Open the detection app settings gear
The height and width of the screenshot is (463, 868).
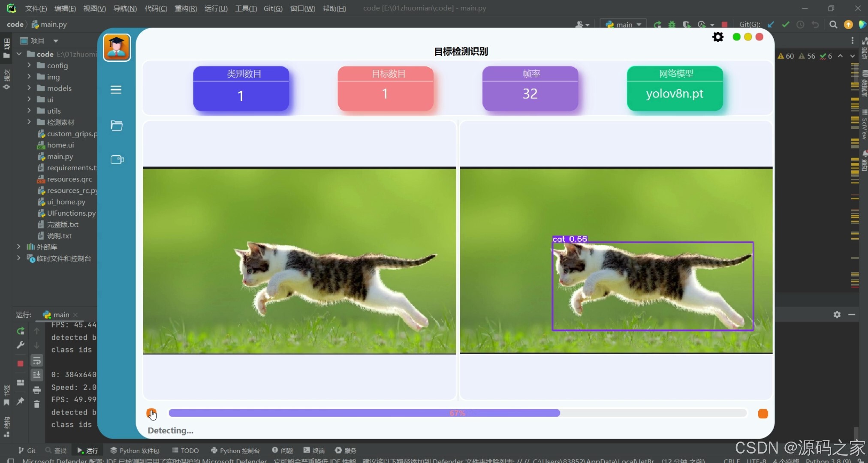717,37
